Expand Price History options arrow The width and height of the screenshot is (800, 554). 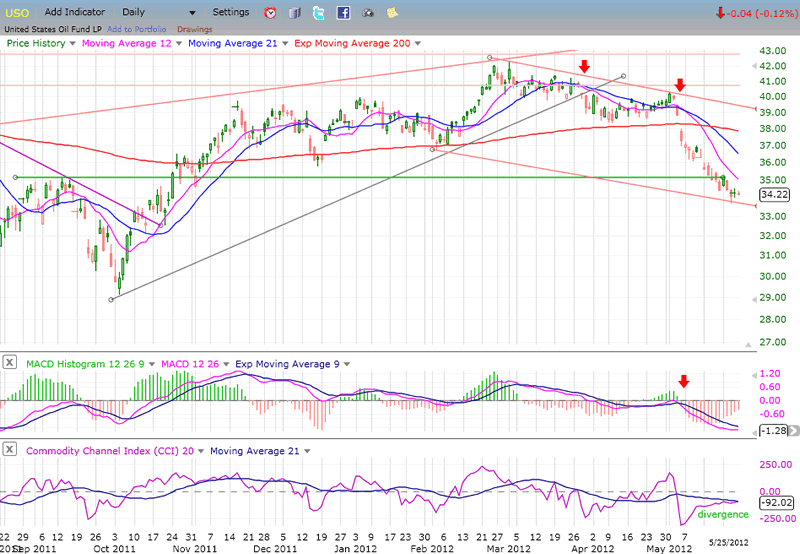72,45
